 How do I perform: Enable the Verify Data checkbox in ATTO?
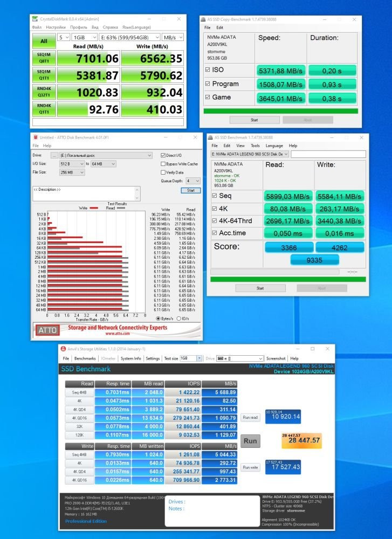(163, 172)
